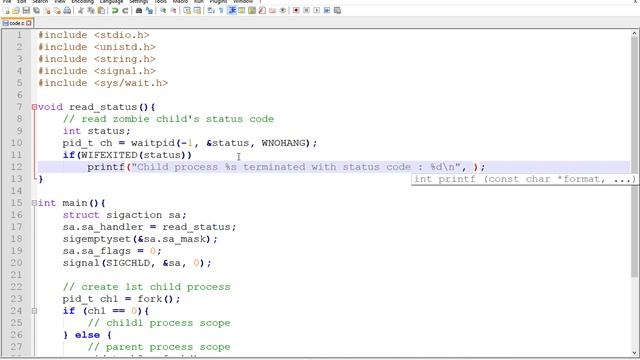Click the Close document toolbar icon
This screenshot has width=640, height=360.
(47, 10)
